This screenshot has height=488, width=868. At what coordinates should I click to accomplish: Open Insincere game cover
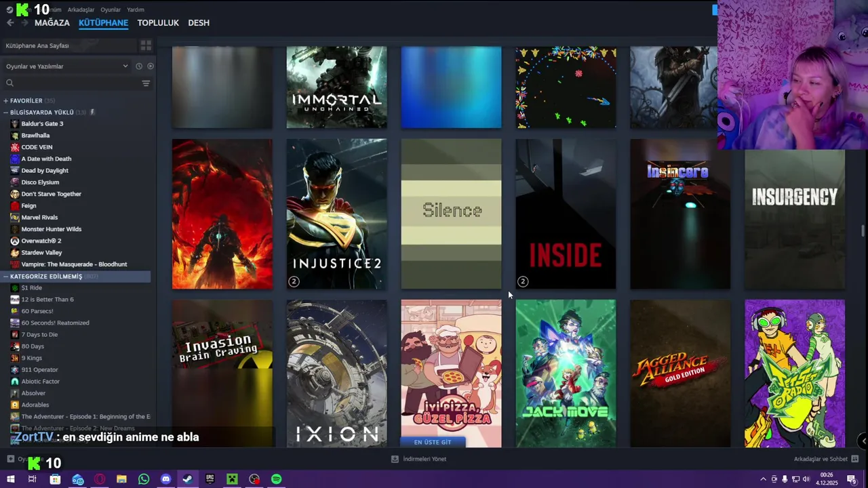(680, 214)
